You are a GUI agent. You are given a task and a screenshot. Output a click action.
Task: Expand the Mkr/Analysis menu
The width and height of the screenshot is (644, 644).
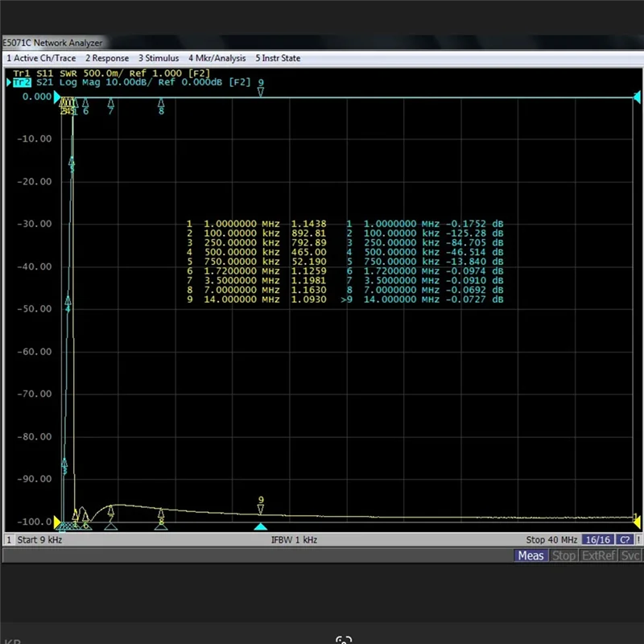point(217,58)
